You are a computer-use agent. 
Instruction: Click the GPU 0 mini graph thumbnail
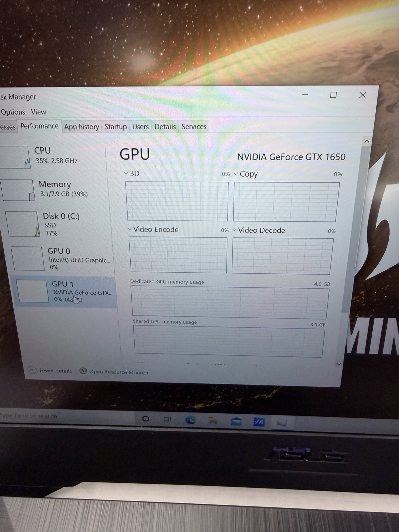coord(28,258)
